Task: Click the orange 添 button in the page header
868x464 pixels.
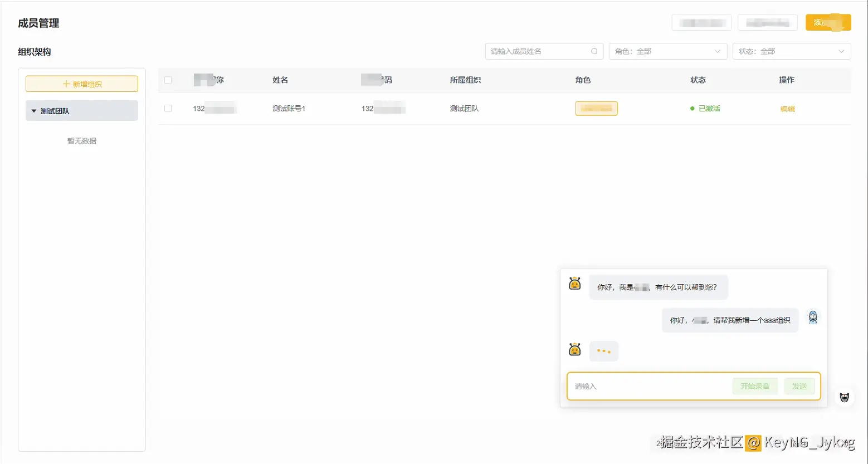Action: [828, 22]
